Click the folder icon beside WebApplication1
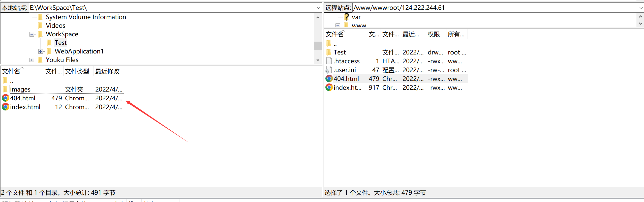The width and height of the screenshot is (644, 202). click(x=49, y=51)
